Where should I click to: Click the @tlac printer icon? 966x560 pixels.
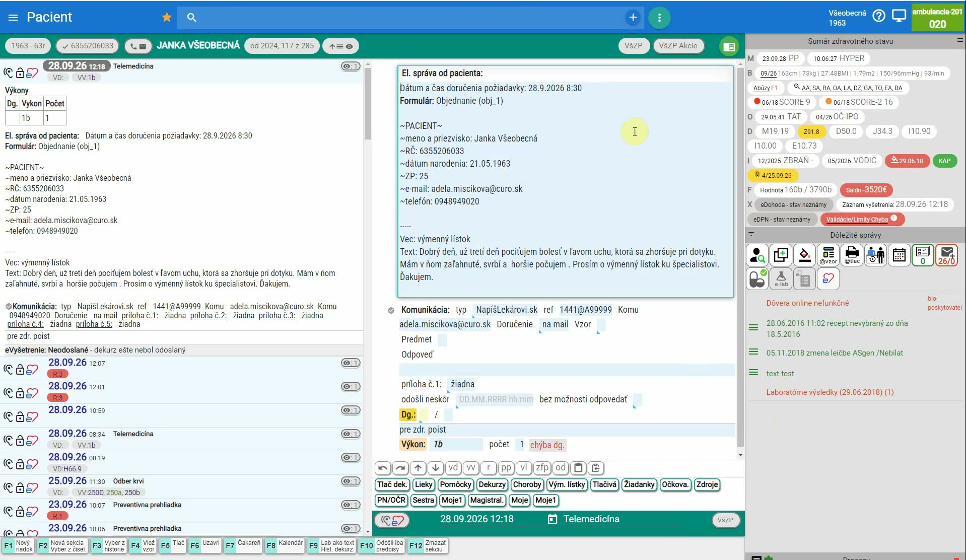(x=852, y=255)
